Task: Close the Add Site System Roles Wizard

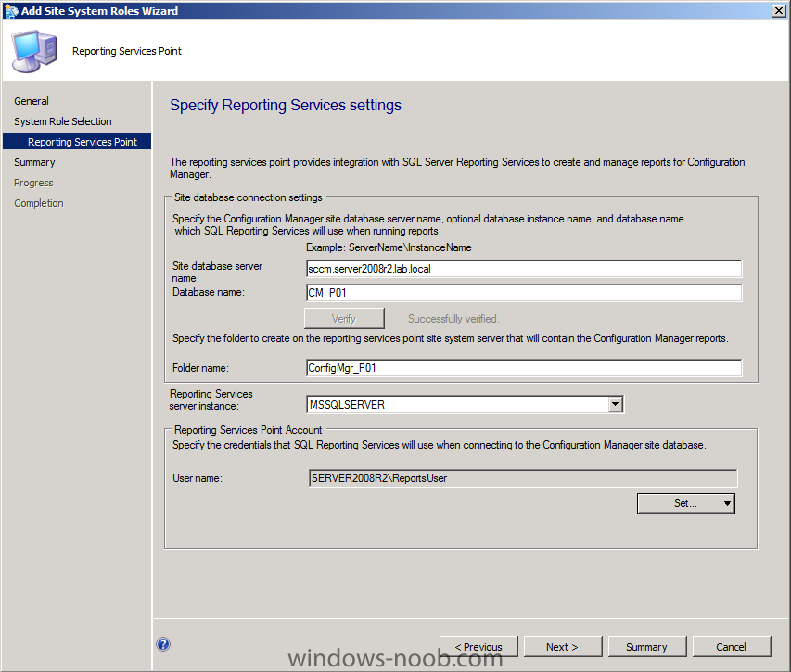Action: coord(778,10)
